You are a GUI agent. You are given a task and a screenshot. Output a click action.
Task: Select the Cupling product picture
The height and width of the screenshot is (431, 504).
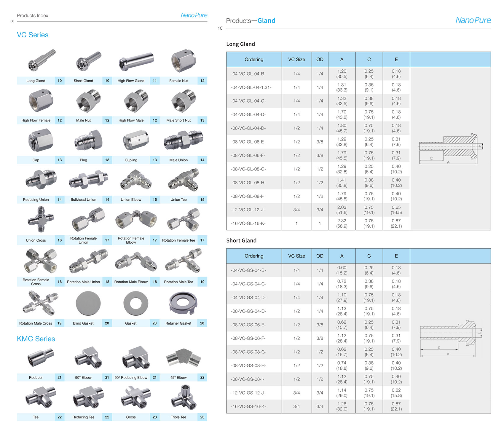(x=136, y=140)
